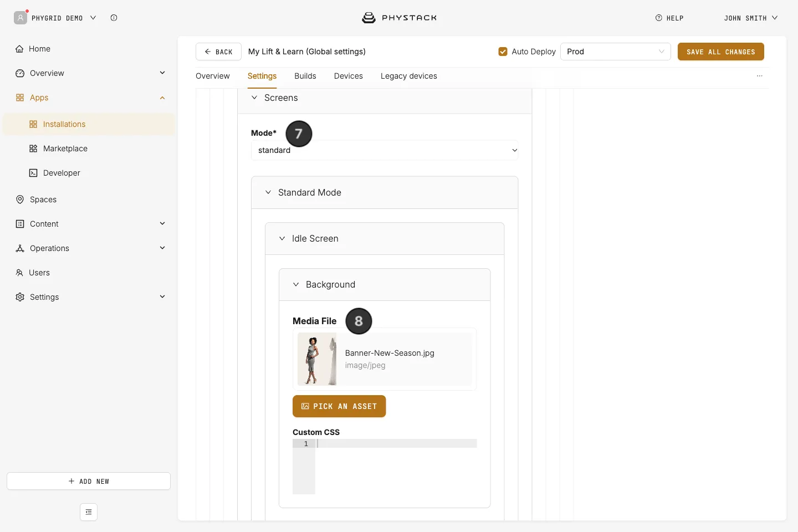Click the Marketplace icon in sidebar
The width and height of the screenshot is (798, 532).
click(33, 149)
